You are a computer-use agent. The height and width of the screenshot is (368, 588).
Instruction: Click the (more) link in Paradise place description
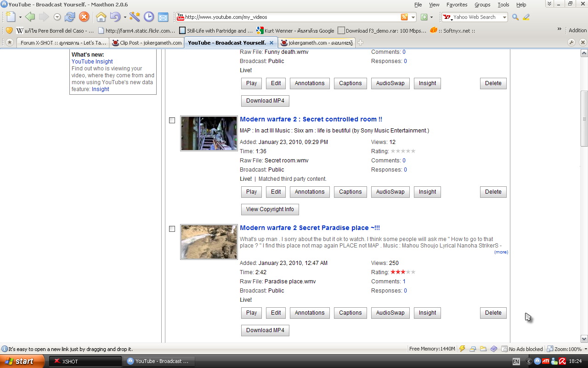tap(501, 252)
